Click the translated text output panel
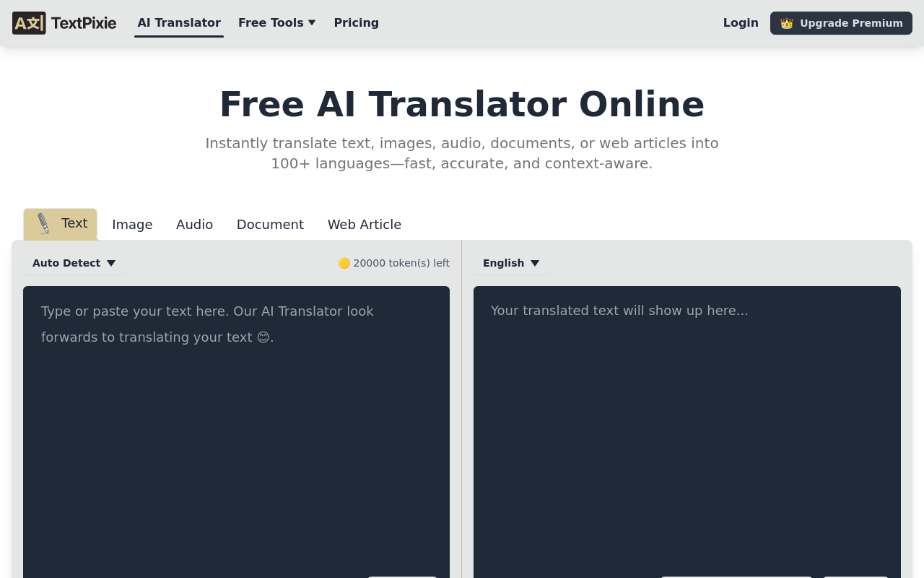Viewport: 924px width, 578px height. click(x=687, y=433)
